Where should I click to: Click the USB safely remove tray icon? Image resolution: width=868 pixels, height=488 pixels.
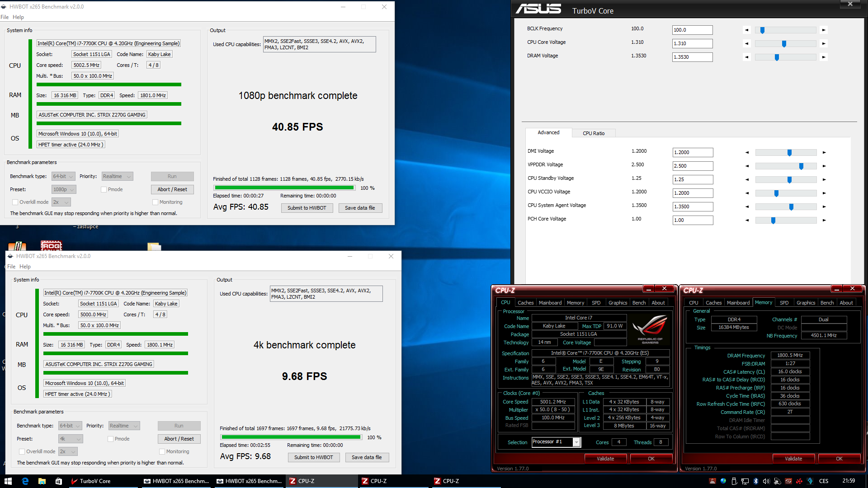(734, 481)
